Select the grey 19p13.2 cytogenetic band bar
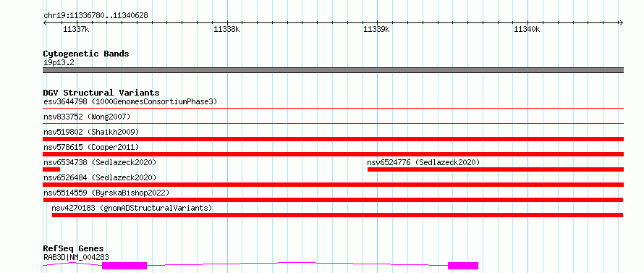The width and height of the screenshot is (644, 273). 333,70
